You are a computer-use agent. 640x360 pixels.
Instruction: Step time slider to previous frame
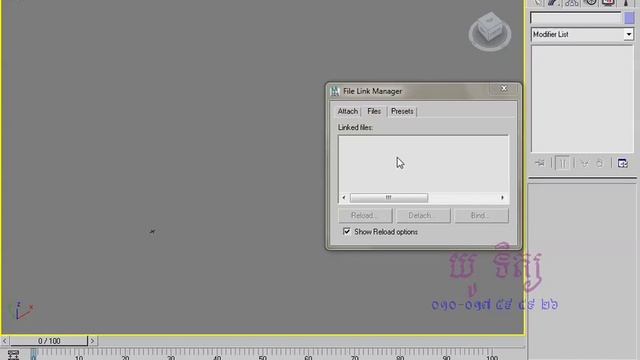pyautogui.click(x=4, y=340)
